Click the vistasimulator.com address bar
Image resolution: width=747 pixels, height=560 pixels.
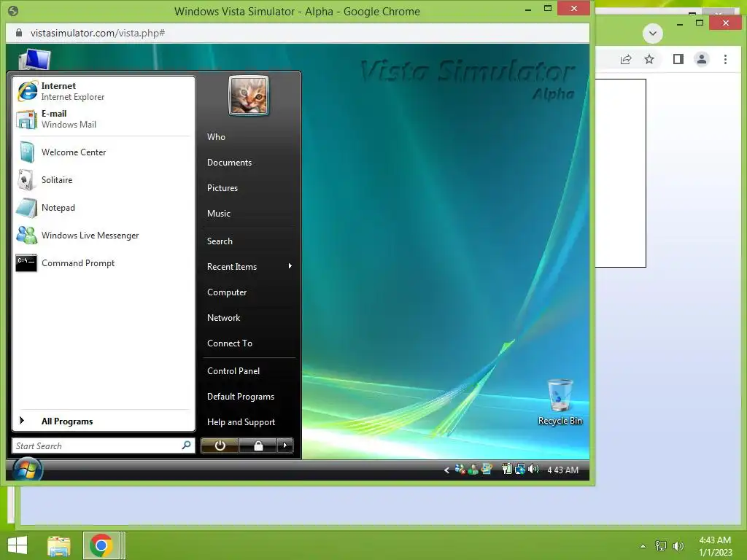(298, 33)
